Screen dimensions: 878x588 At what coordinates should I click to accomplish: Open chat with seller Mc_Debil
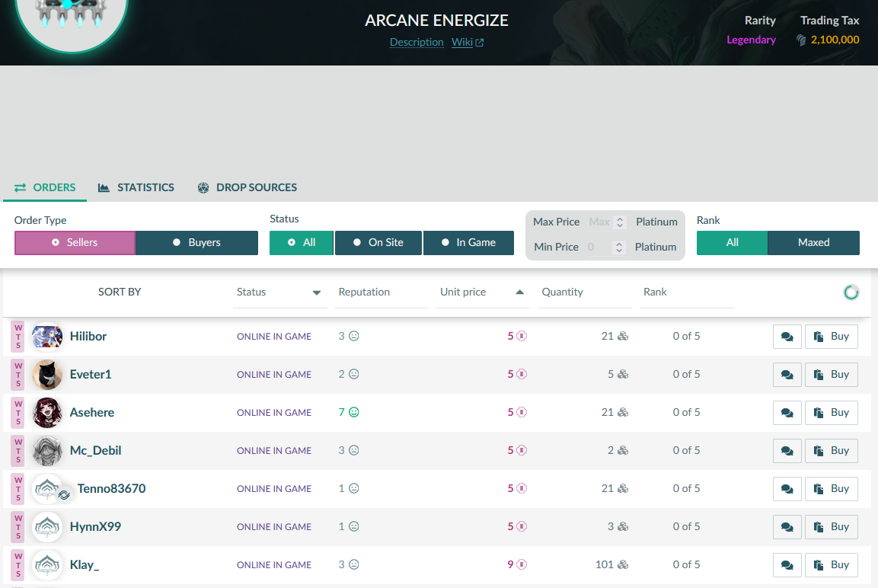click(x=787, y=451)
